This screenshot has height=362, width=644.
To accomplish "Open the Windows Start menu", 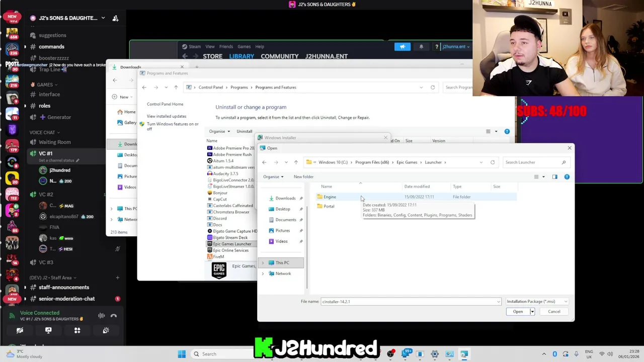I will point(182,354).
